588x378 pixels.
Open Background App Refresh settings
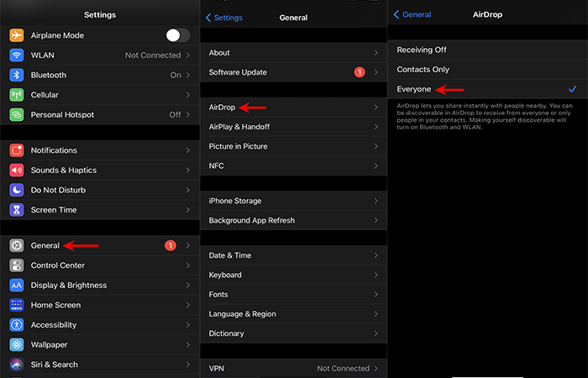294,220
